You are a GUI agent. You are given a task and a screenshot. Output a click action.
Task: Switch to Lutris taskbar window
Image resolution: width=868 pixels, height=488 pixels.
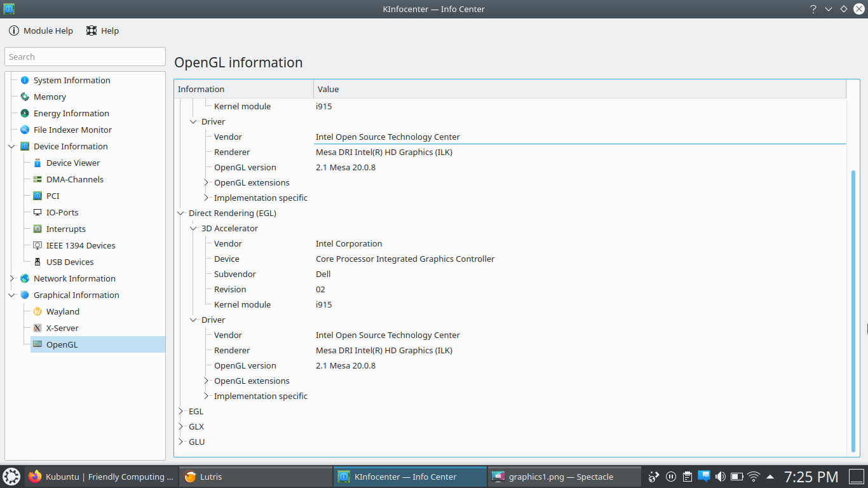point(255,477)
